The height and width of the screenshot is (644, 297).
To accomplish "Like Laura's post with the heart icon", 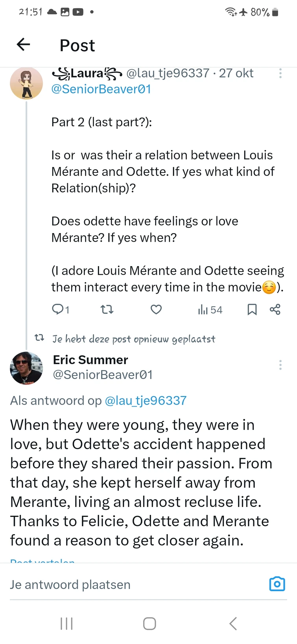I will [x=156, y=310].
